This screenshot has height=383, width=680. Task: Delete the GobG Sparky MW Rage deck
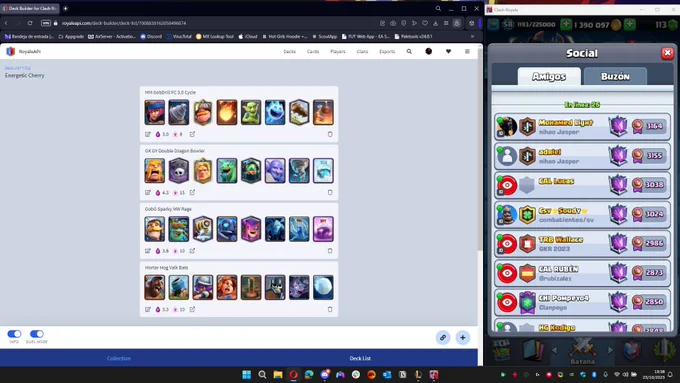point(330,251)
